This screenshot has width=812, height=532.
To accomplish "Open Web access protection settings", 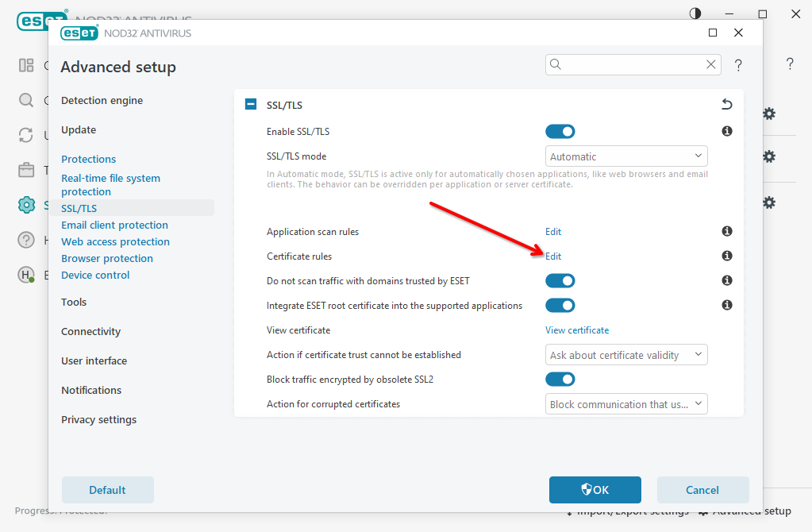I will [x=115, y=241].
